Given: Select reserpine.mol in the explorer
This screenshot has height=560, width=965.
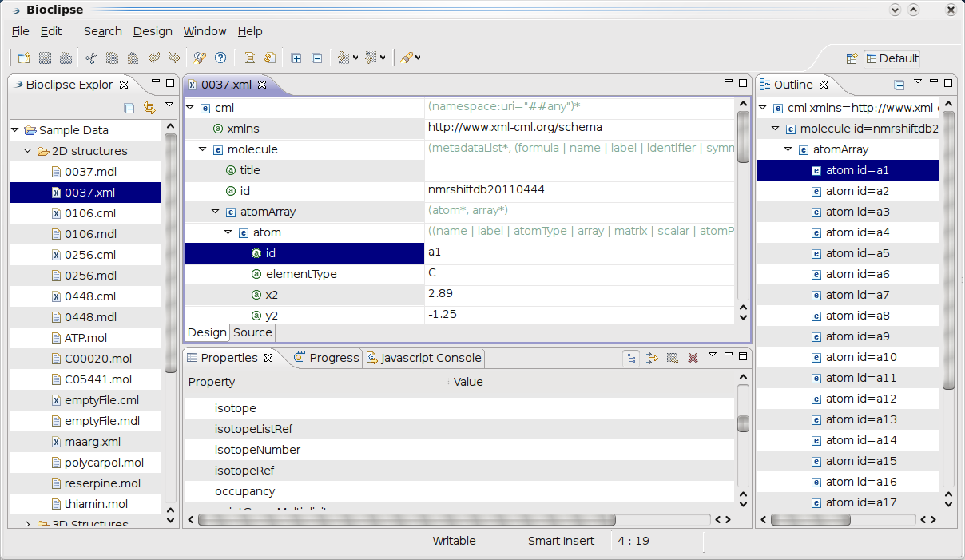Looking at the screenshot, I should [x=102, y=483].
